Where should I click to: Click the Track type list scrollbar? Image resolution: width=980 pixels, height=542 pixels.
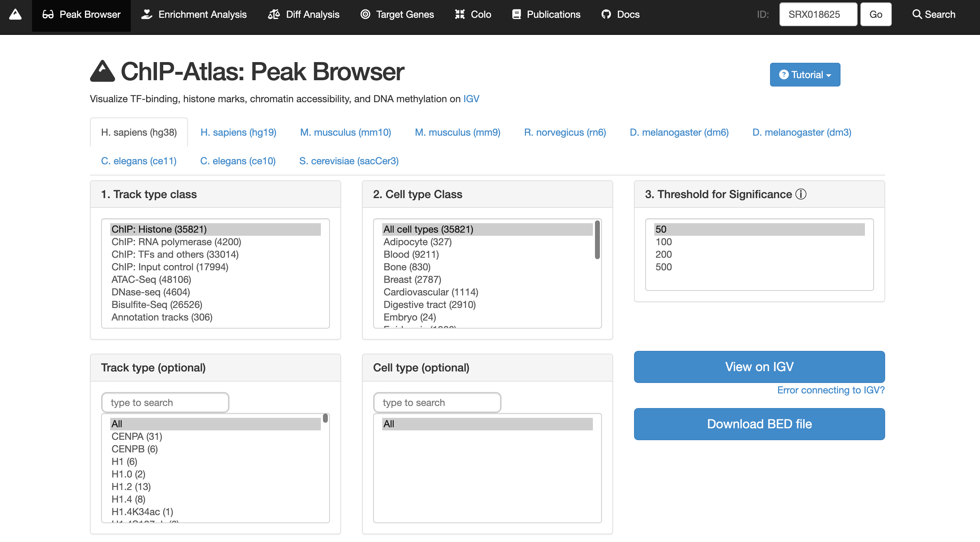325,419
